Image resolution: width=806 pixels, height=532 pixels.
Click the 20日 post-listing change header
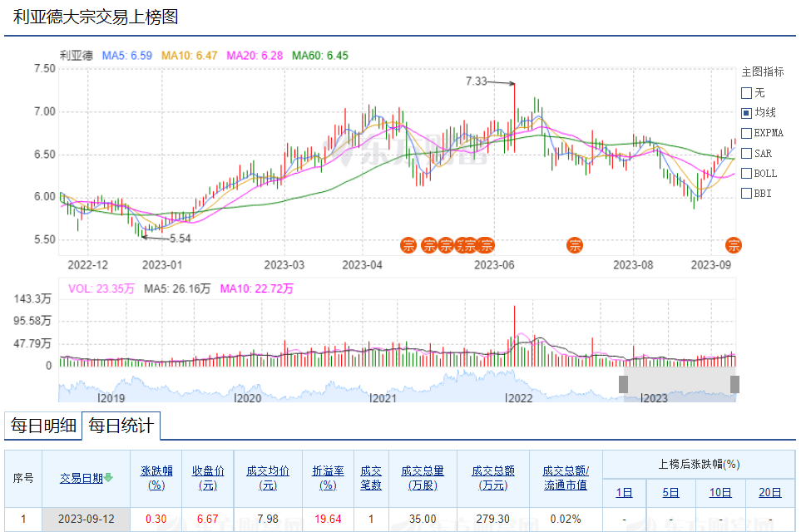coord(770,492)
